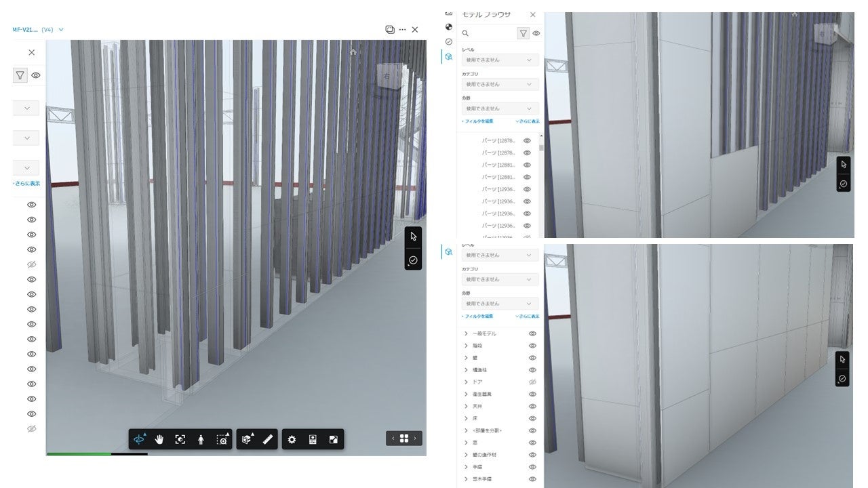Image resolution: width=868 pixels, height=488 pixels.
Task: Select the cursor tool in large viewer
Action: pos(413,237)
